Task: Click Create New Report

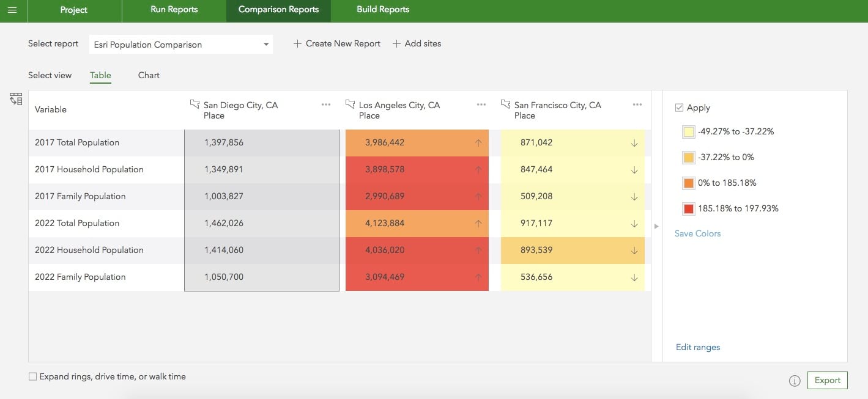Action: [x=337, y=44]
